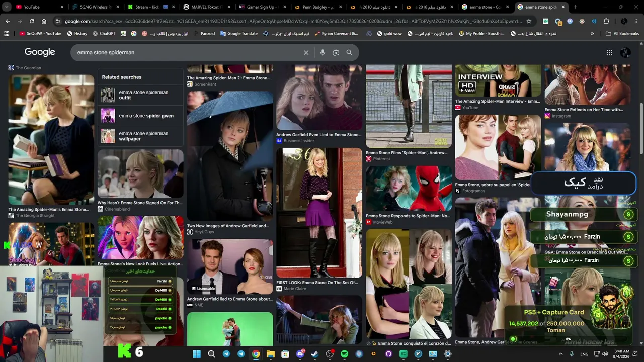Image resolution: width=644 pixels, height=362 pixels.
Task: Open the Chrome apps shortcut grid
Action: [7, 34]
